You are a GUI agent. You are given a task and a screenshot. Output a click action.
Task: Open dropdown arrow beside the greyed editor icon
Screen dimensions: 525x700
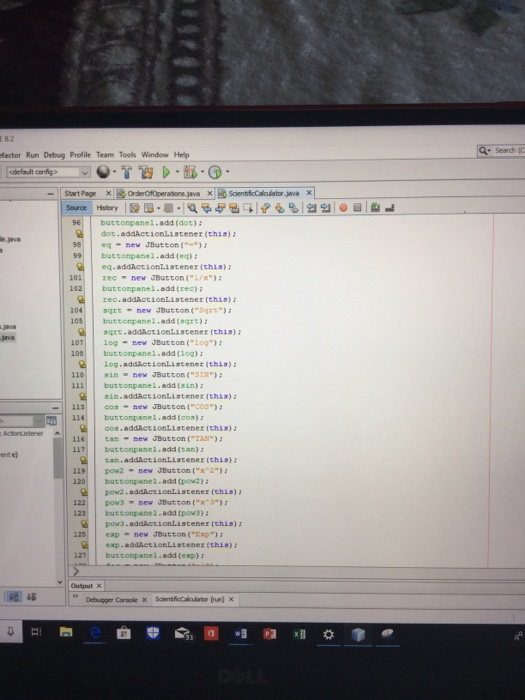[x=179, y=208]
